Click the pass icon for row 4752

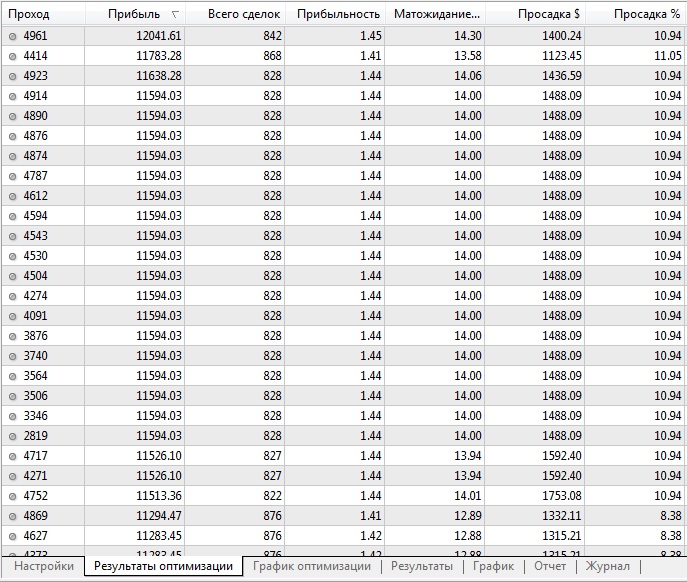(x=13, y=497)
